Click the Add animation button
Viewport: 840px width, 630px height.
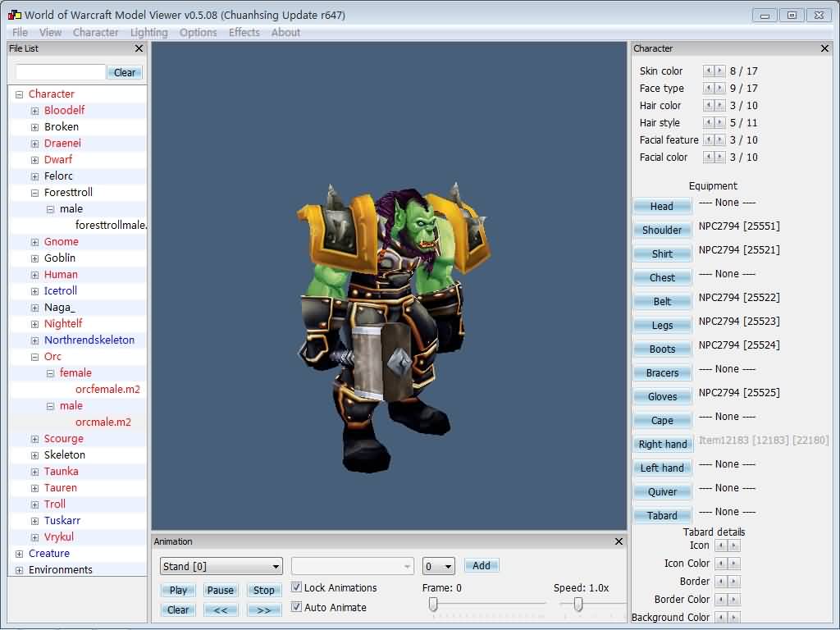[x=481, y=566]
